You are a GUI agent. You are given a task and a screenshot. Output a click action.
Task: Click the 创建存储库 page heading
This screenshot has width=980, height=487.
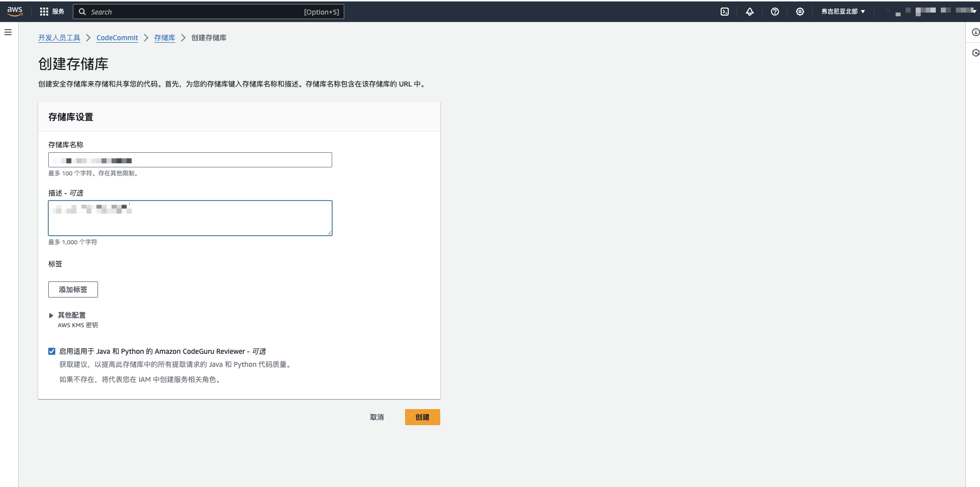tap(73, 64)
